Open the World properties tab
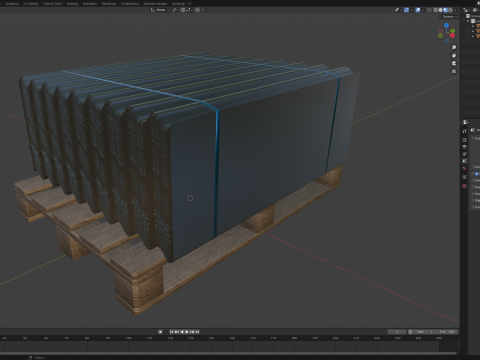 (464, 168)
